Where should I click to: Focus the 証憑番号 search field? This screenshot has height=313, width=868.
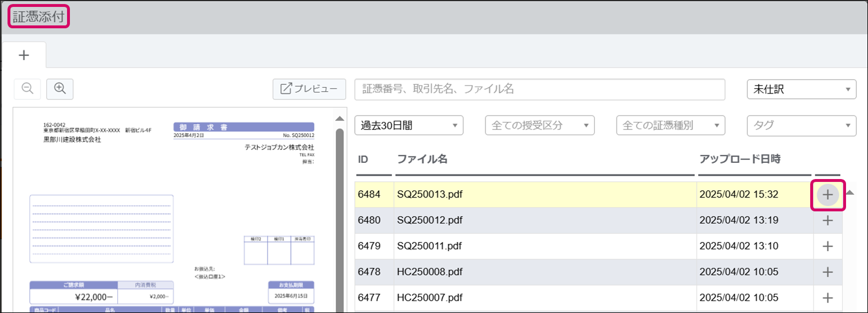(x=539, y=90)
